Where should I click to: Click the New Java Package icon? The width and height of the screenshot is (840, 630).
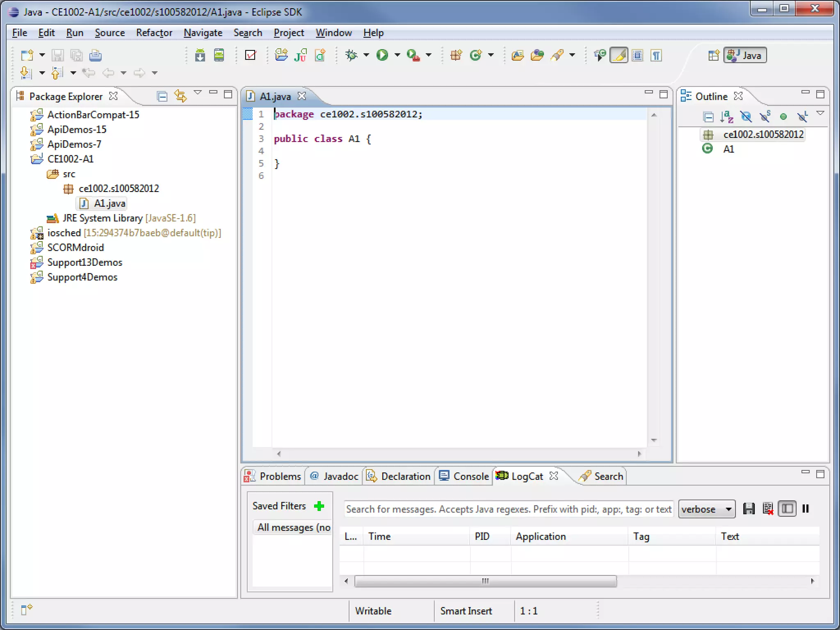pos(456,55)
